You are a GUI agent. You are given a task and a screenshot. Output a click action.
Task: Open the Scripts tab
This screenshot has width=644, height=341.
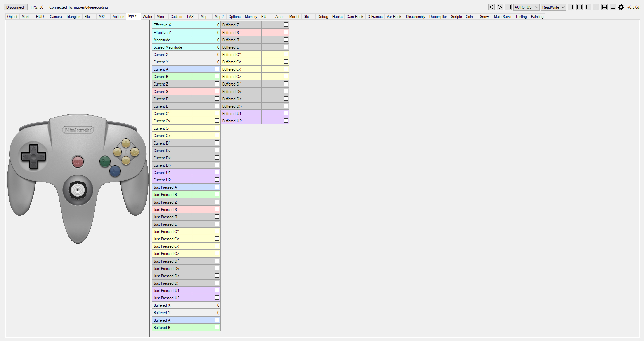point(456,17)
